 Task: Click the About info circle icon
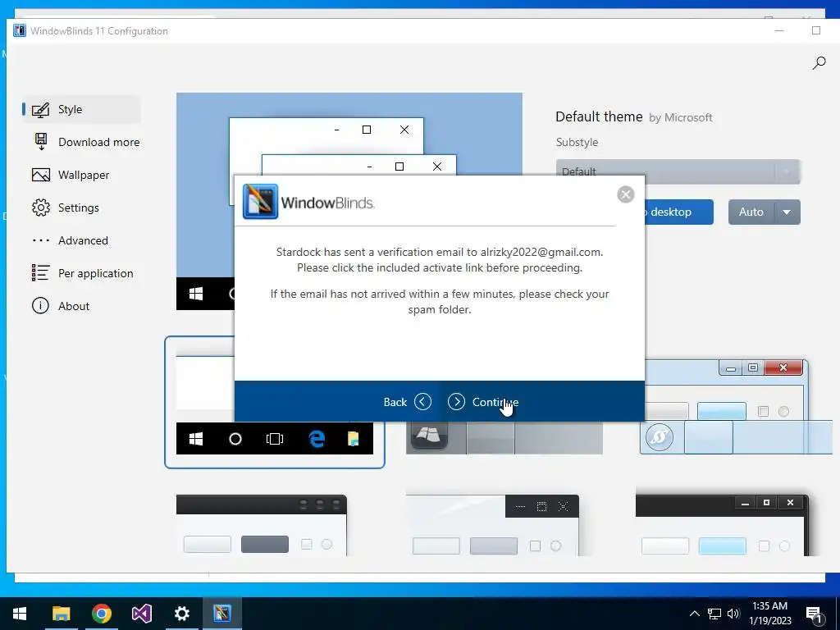click(41, 306)
